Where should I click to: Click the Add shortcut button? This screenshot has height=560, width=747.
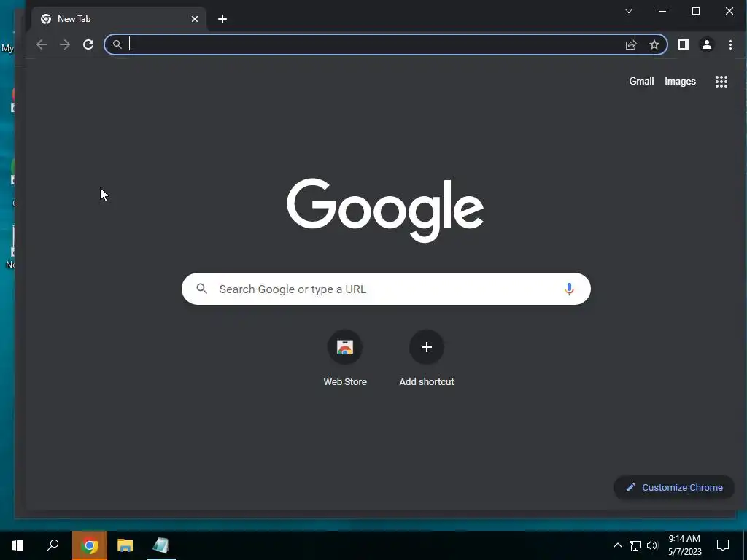click(x=426, y=358)
